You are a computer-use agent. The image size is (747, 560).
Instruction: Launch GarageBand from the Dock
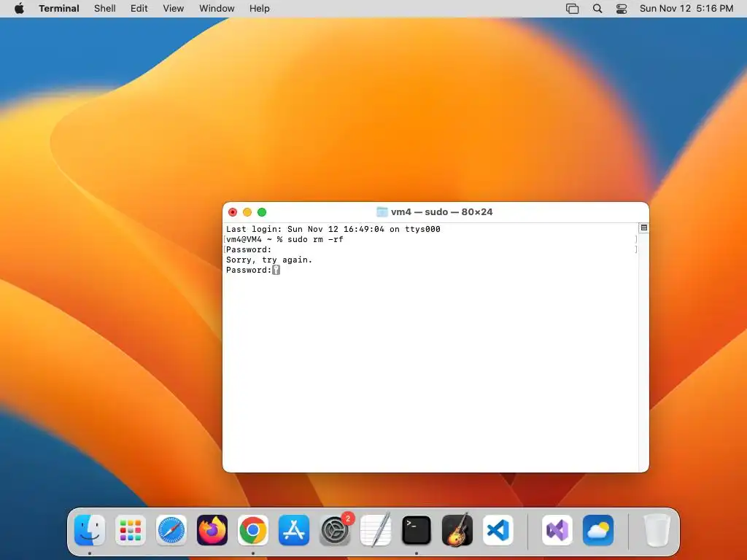[x=457, y=530]
